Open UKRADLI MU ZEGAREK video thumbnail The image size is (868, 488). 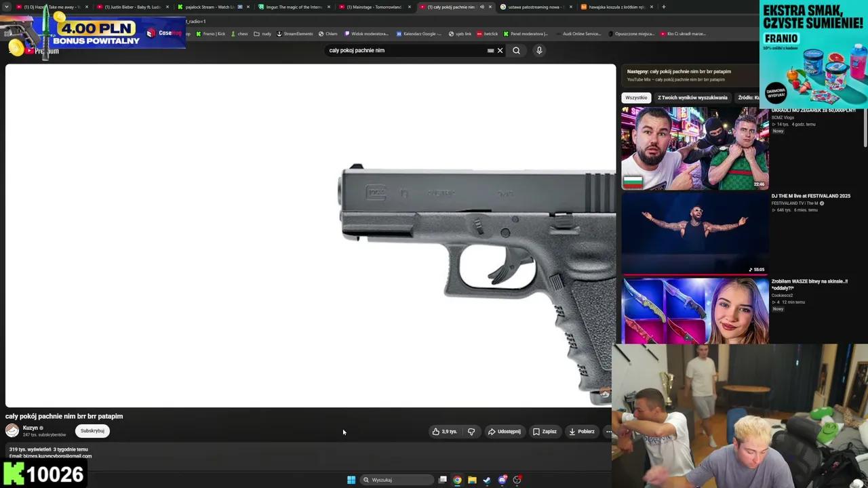[695, 148]
